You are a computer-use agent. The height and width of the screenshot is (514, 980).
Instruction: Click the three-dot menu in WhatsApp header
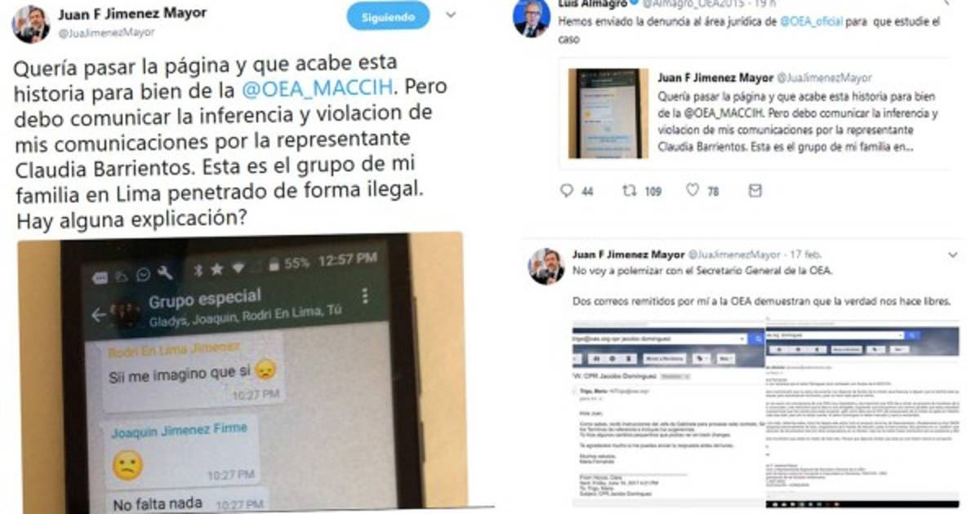click(365, 296)
